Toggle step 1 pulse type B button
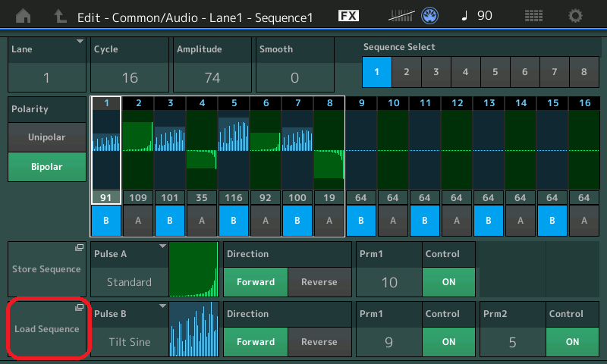Screen dimensions: 607x364 (105, 221)
